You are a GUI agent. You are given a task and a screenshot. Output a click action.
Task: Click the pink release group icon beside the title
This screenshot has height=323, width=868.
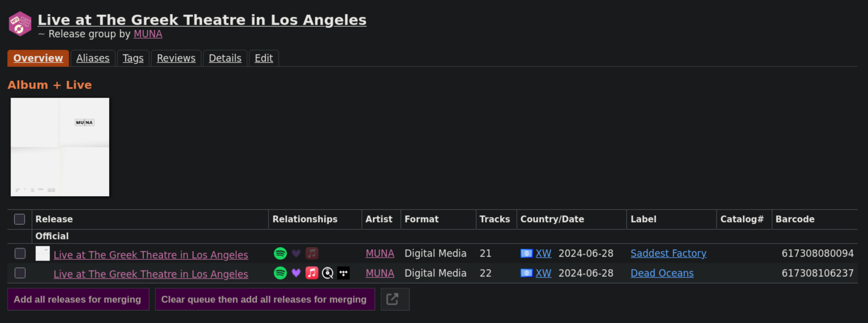pyautogui.click(x=20, y=23)
